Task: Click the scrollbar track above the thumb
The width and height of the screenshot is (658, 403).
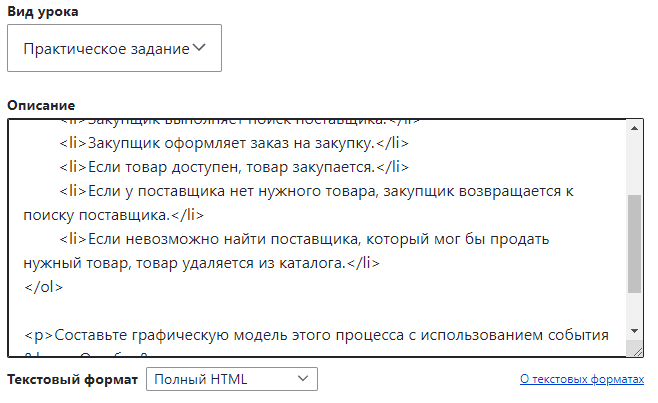Action: point(634,165)
